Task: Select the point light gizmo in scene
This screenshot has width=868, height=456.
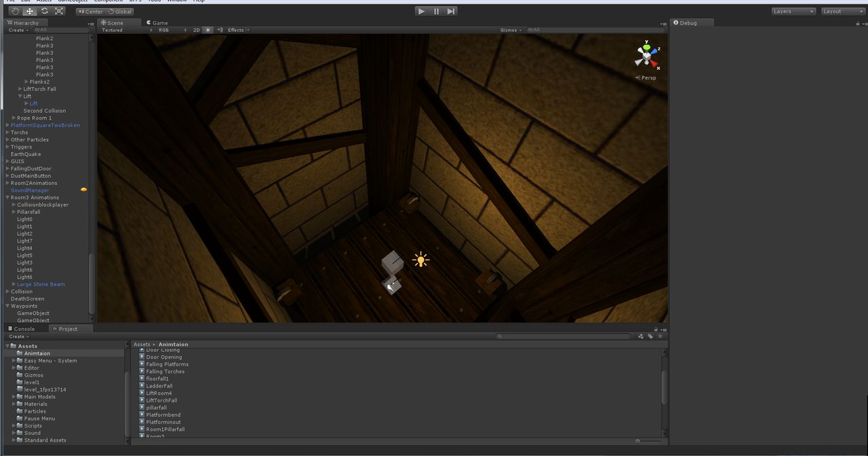Action: [x=420, y=260]
